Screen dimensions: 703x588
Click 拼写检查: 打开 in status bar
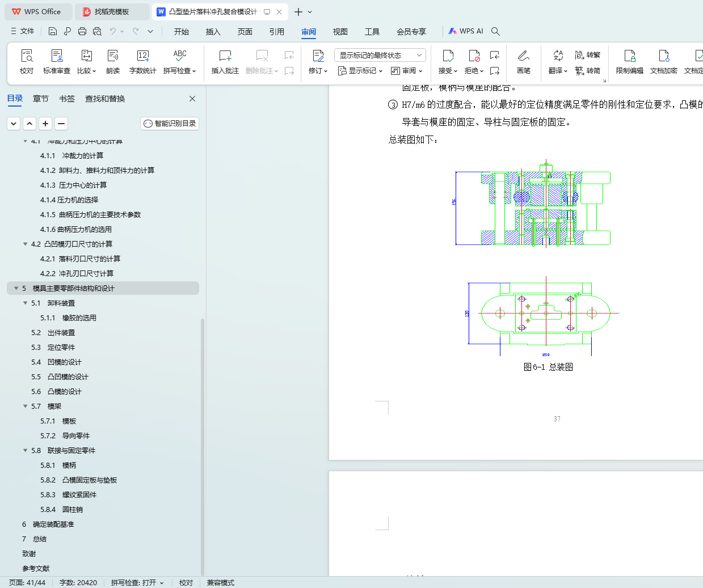click(137, 582)
